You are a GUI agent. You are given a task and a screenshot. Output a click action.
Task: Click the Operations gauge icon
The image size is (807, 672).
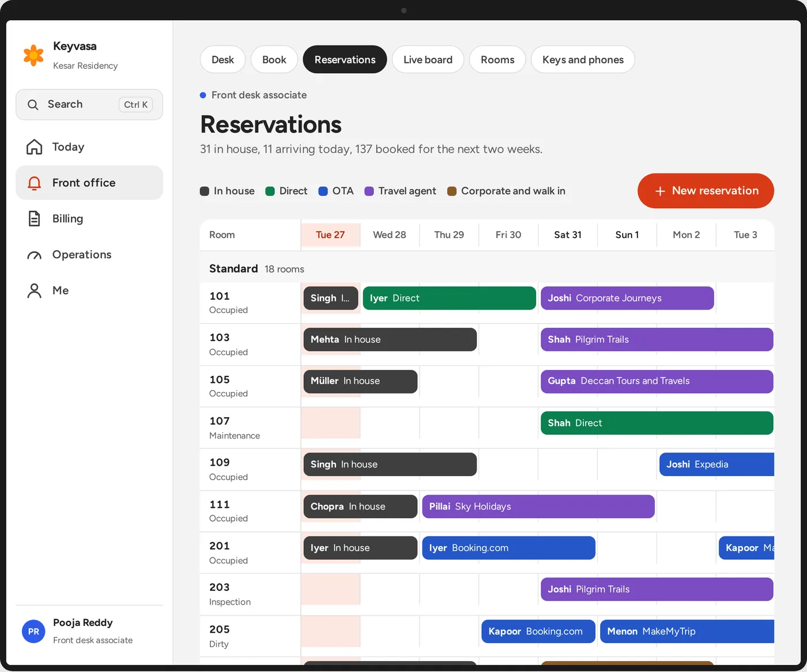pos(35,255)
